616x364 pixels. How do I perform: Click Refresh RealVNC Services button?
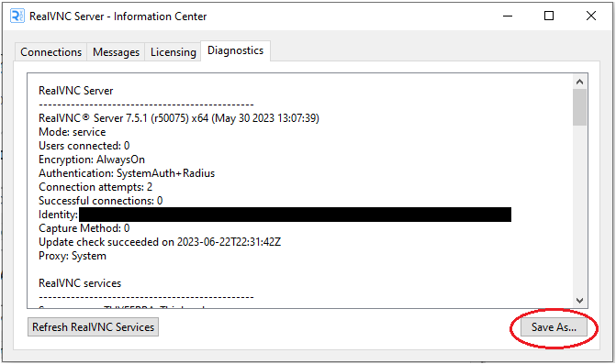[93, 326]
